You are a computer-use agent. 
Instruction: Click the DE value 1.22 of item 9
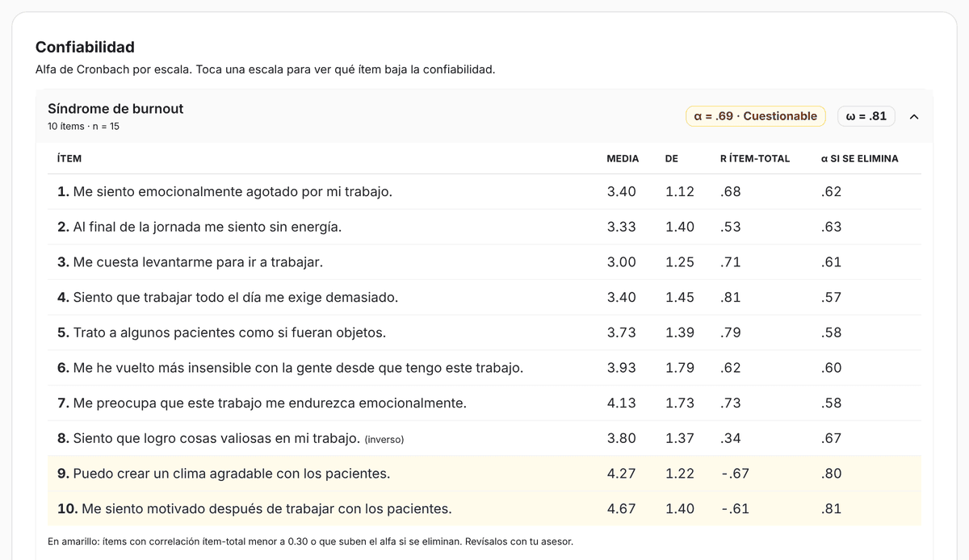680,474
